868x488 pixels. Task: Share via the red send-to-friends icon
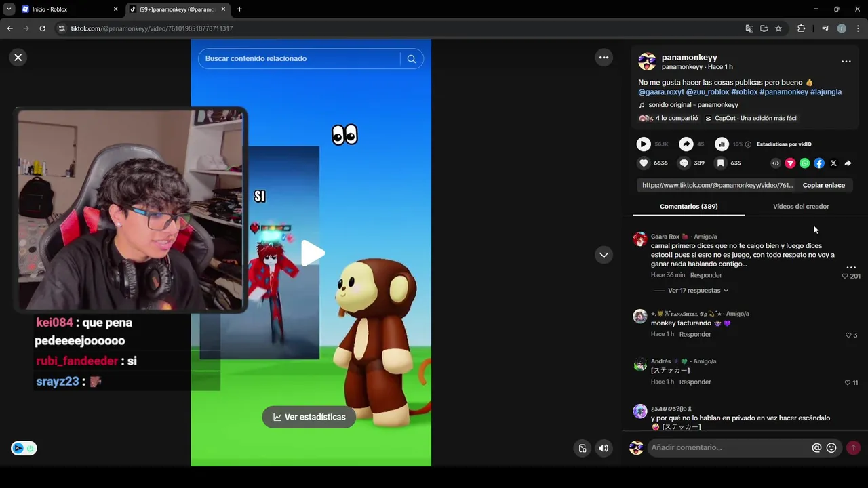point(790,163)
